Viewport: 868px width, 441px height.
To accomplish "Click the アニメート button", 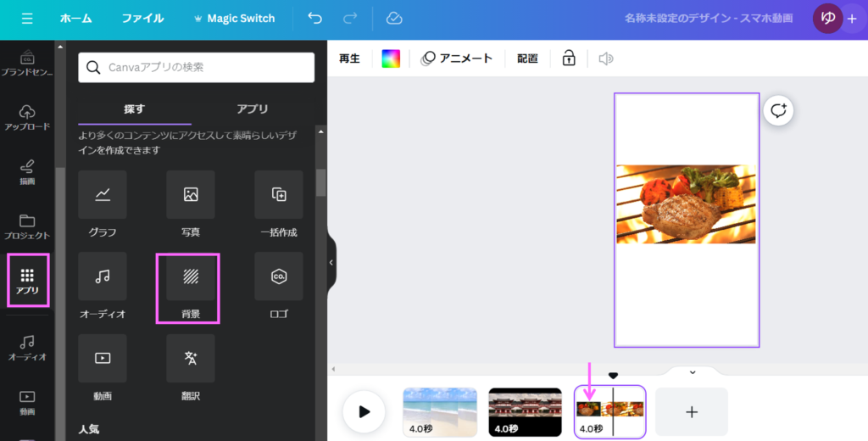I will [x=457, y=59].
